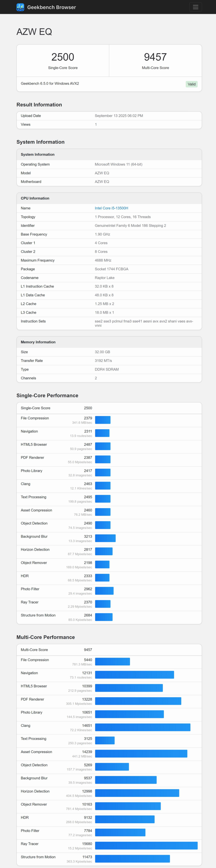The height and width of the screenshot is (868, 216).
Task: Click the Upload Date value
Action: [119, 116]
